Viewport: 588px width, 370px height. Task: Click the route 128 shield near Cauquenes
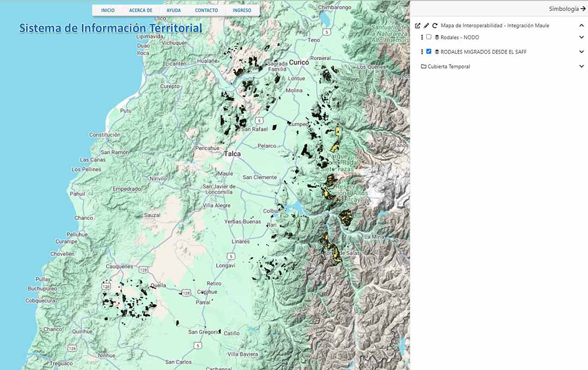[x=143, y=270]
